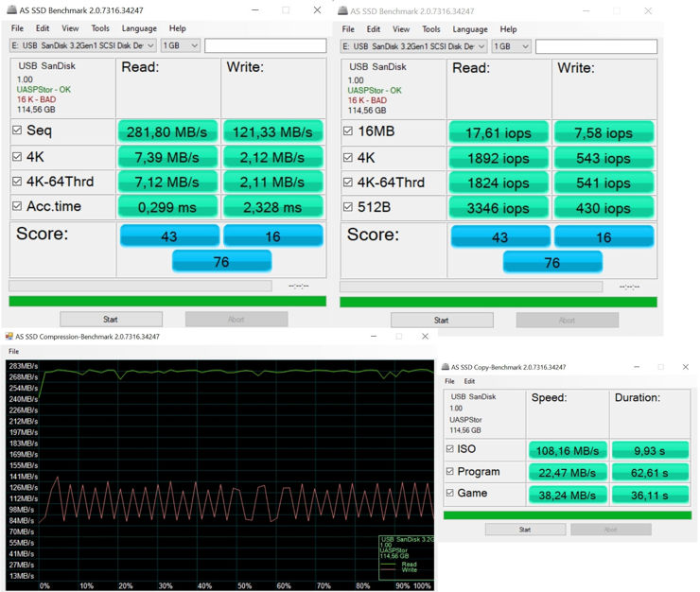This screenshot has height=592, width=700.
Task: Toggle the 4K checkbox in the right window
Action: 348,157
